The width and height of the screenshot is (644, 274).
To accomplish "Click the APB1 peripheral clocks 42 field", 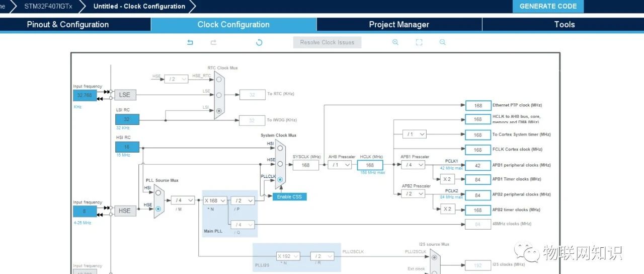I will (478, 165).
